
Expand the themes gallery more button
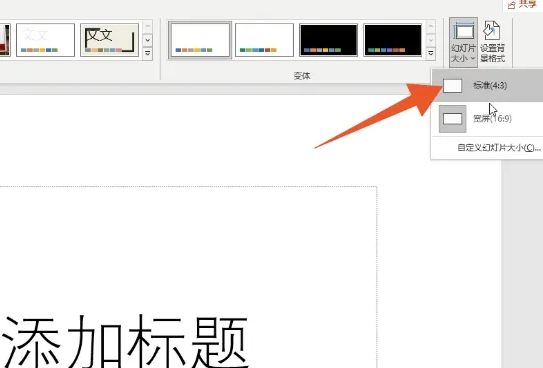(148, 54)
